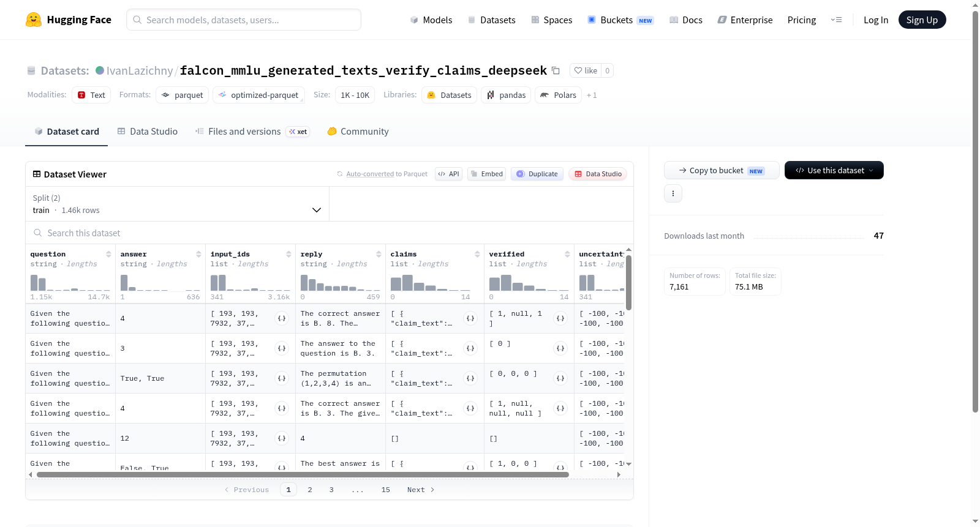The width and height of the screenshot is (980, 527).
Task: Expand claims JSON in True, True row
Action: 470,378
